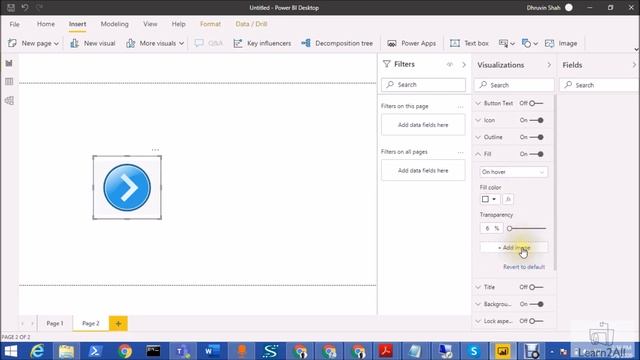Open the Format ribbon tab

click(x=210, y=24)
